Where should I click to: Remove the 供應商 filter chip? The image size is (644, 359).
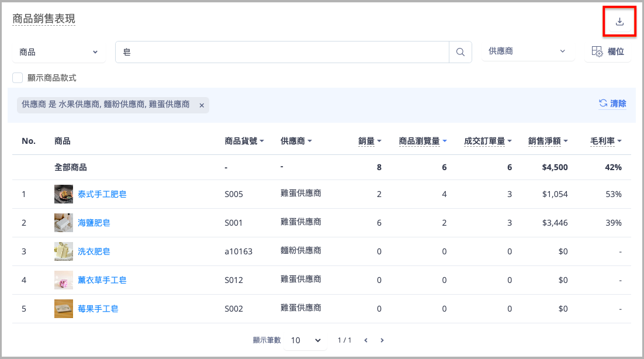click(202, 105)
